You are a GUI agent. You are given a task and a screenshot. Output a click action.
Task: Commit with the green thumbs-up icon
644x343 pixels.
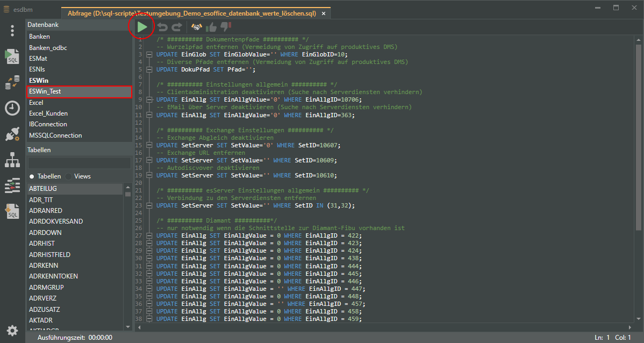tap(211, 27)
